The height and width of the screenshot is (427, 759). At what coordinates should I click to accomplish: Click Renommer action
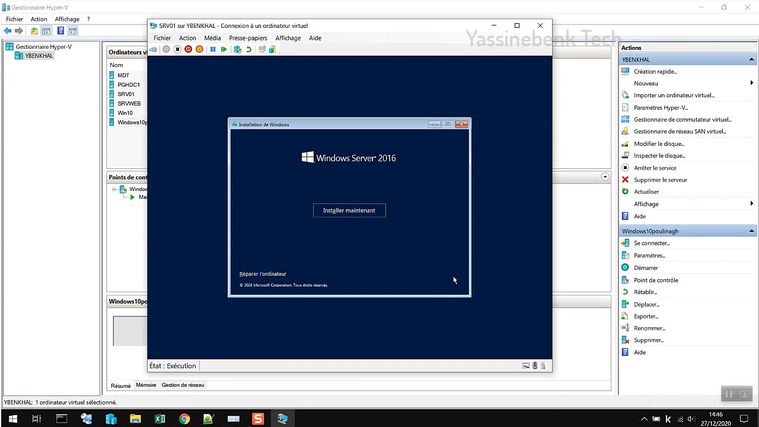pos(649,328)
